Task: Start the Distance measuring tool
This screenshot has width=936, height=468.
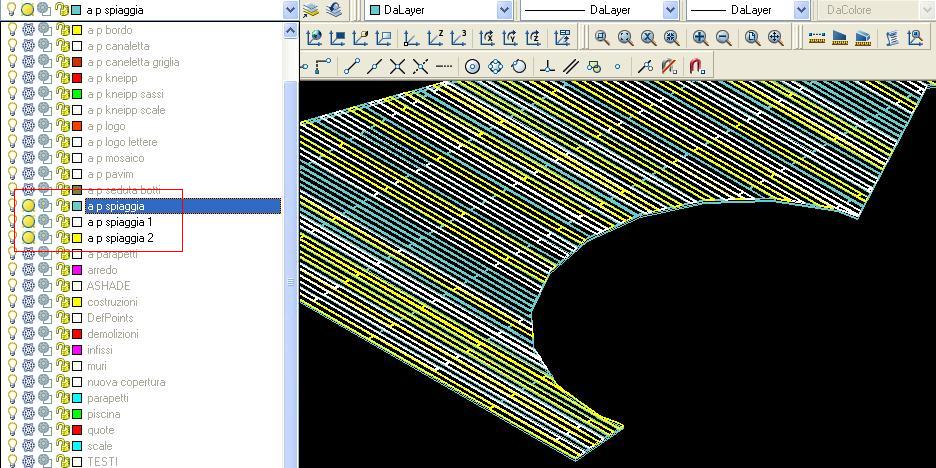Action: coord(817,38)
